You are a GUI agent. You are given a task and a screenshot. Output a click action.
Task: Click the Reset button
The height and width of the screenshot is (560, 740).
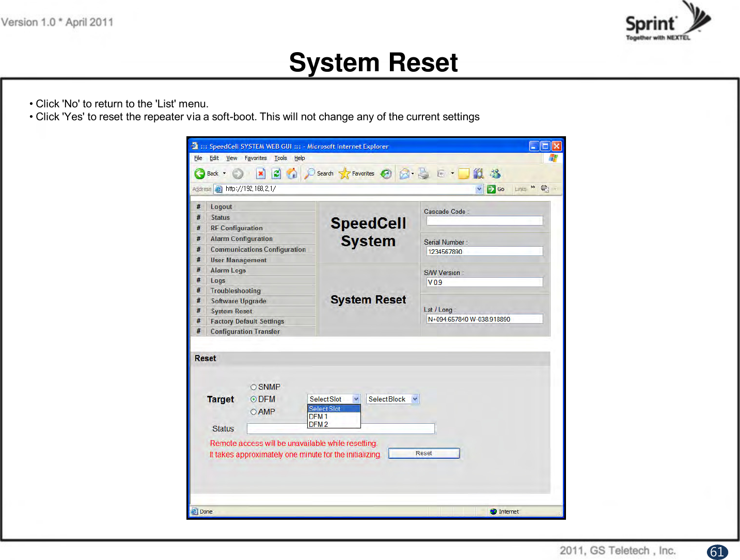[x=424, y=453]
